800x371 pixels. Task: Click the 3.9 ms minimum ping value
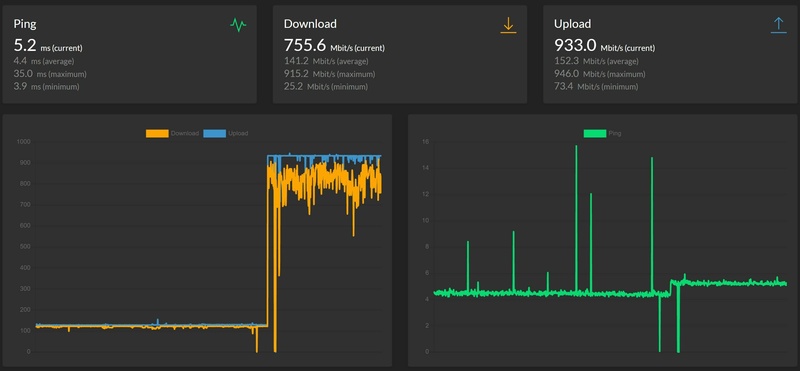[x=46, y=87]
